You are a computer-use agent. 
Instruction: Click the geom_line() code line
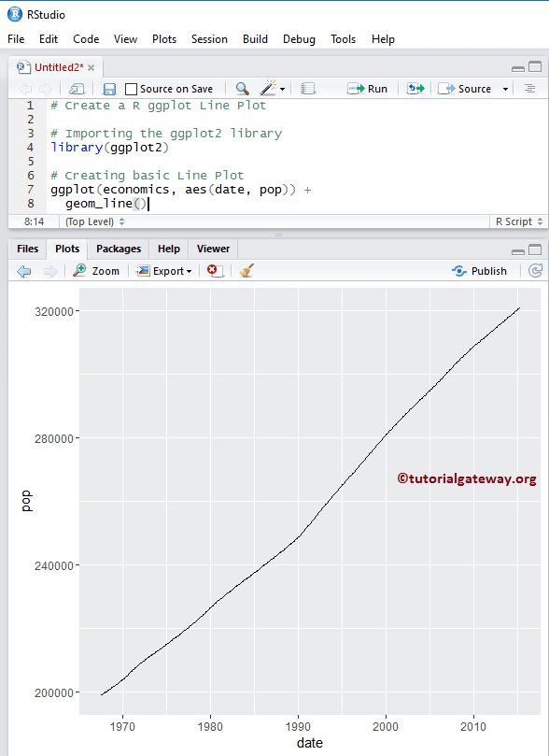pyautogui.click(x=106, y=204)
